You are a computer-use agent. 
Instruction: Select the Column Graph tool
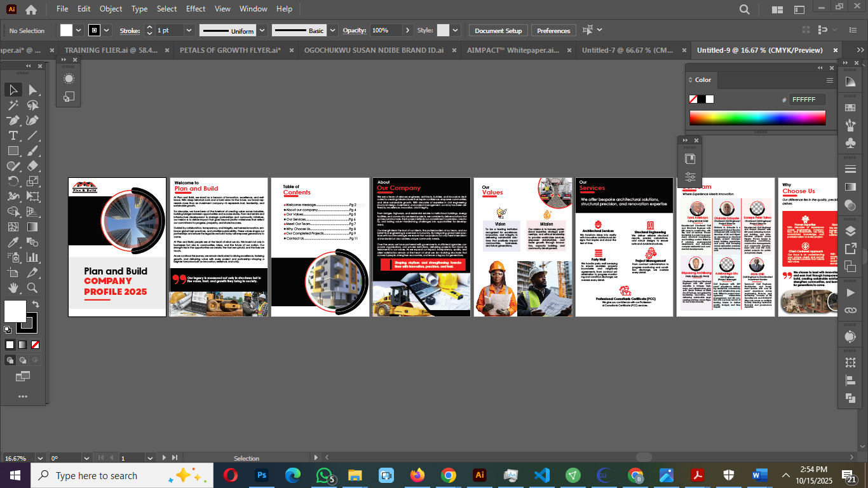click(33, 257)
